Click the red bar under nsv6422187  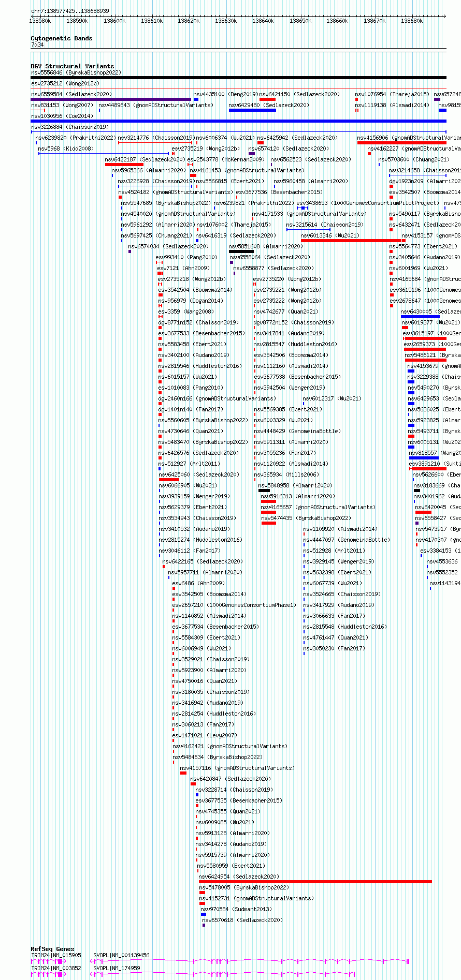[124, 165]
